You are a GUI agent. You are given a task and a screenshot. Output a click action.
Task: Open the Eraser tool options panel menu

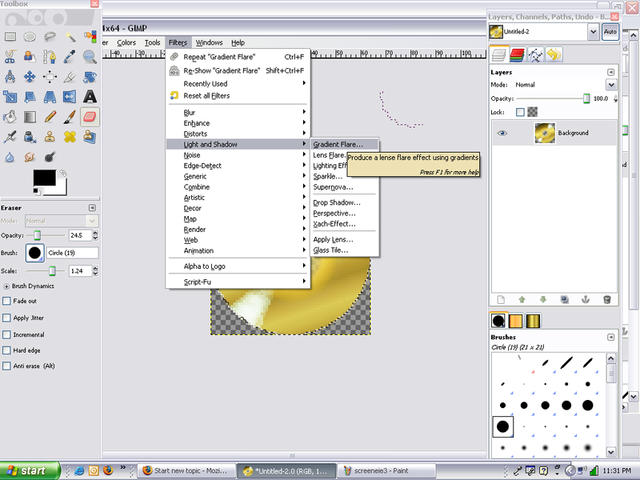point(92,208)
